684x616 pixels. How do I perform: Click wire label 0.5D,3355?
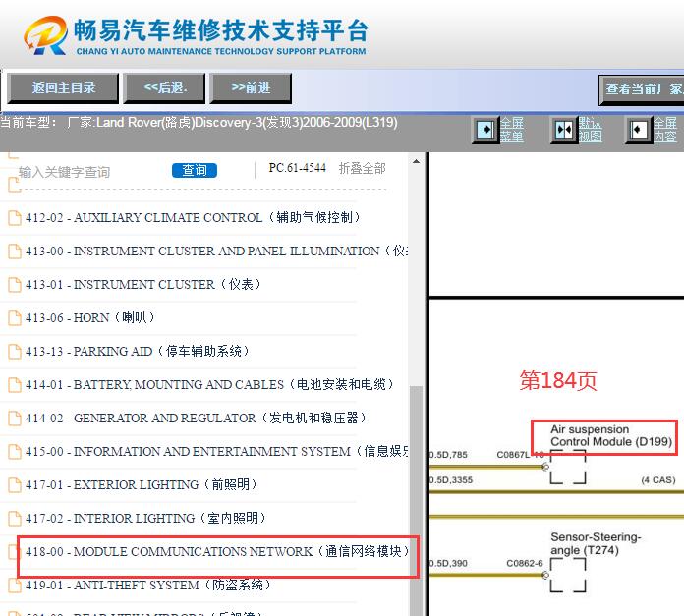point(451,480)
